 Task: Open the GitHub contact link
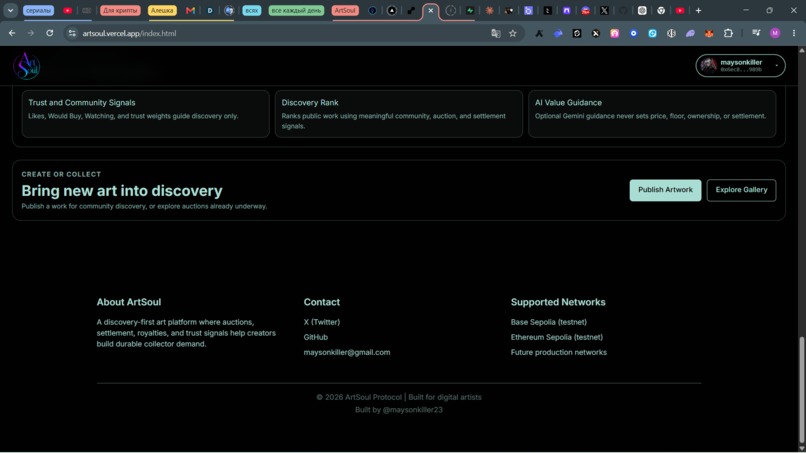click(316, 337)
